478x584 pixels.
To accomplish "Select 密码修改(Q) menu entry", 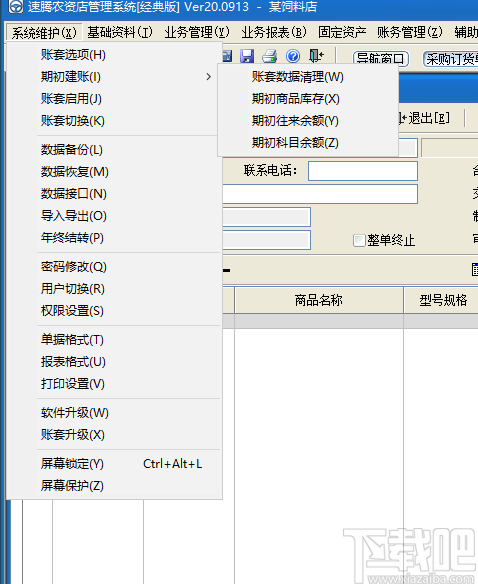I will (x=114, y=267).
